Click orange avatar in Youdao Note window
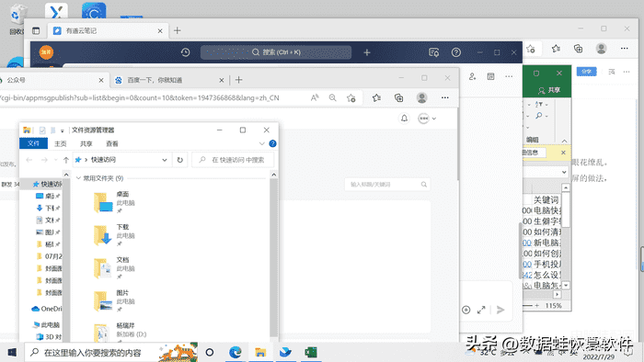 coord(46,52)
